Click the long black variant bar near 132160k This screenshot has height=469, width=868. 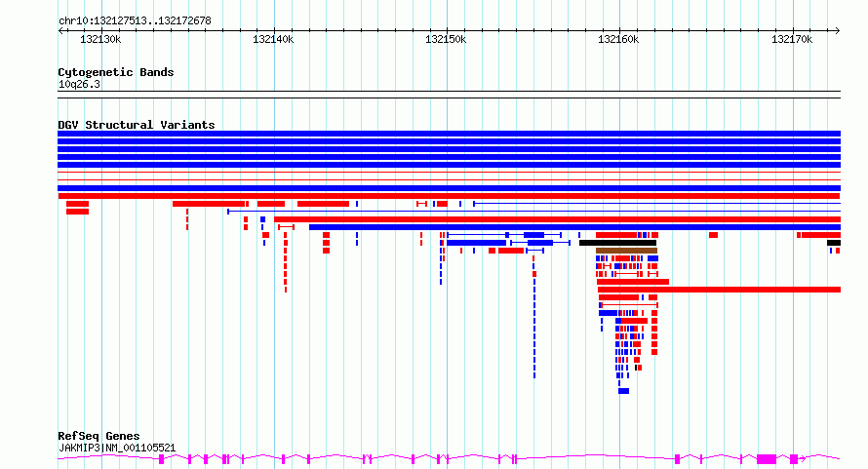[617, 243]
